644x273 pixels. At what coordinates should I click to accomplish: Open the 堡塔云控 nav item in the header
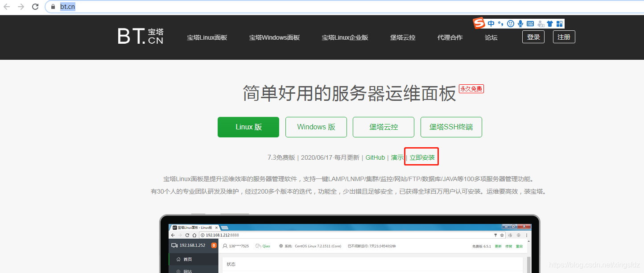(403, 37)
